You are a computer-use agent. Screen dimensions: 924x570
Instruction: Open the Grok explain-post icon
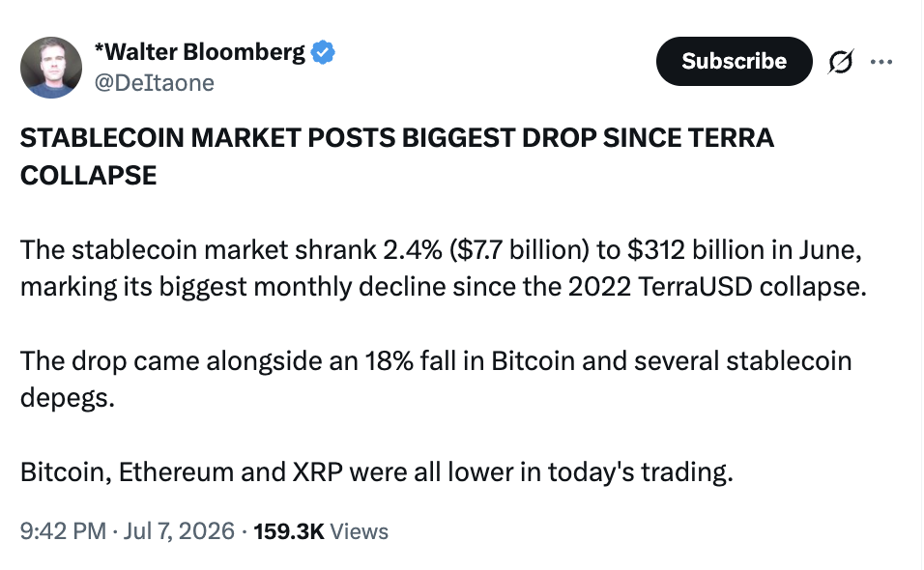(840, 61)
